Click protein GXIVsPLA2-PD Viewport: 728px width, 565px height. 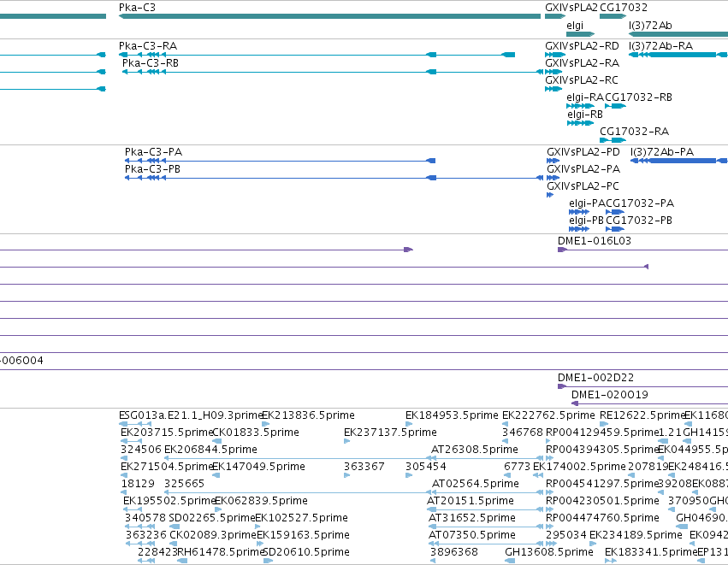553,161
